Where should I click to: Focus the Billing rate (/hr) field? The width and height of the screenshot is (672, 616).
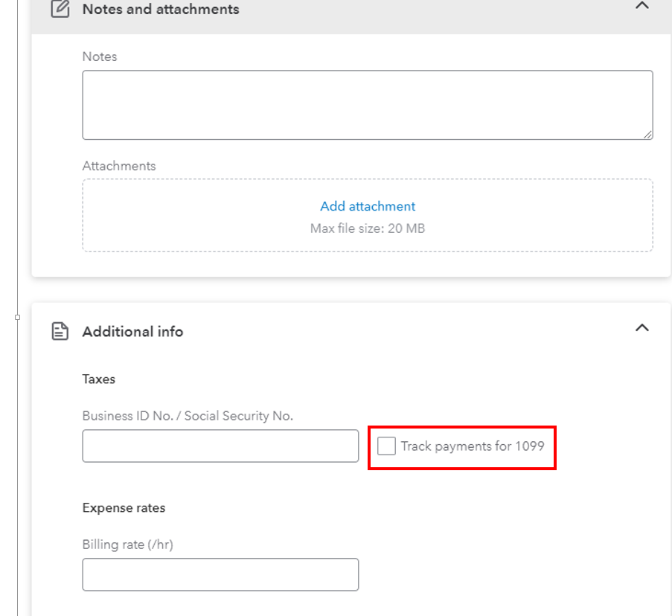tap(220, 574)
